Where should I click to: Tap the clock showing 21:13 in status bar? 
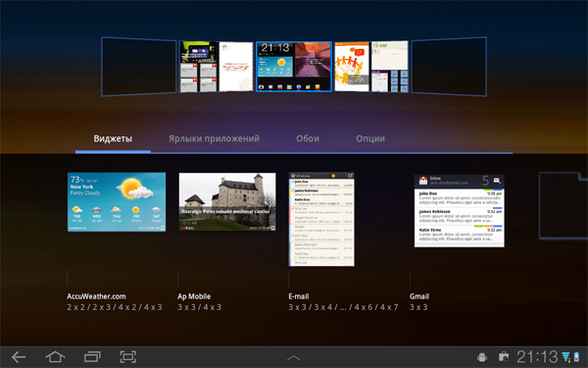coord(537,357)
